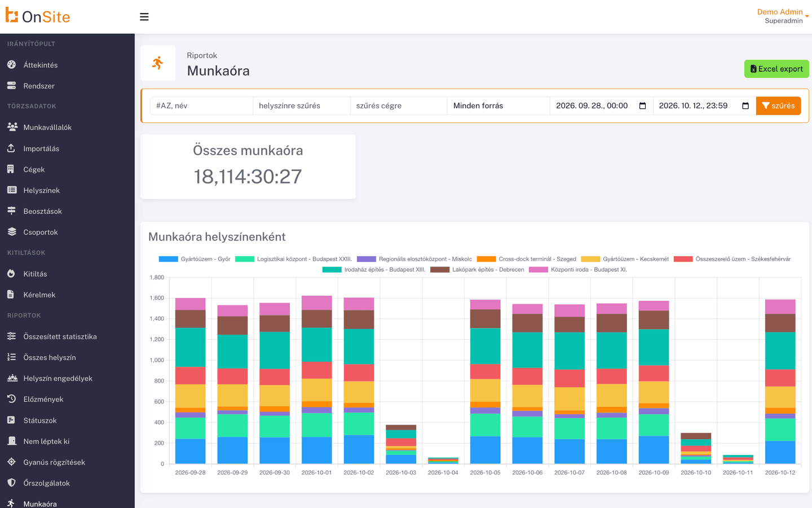Click the Importálás upload icon

11,148
